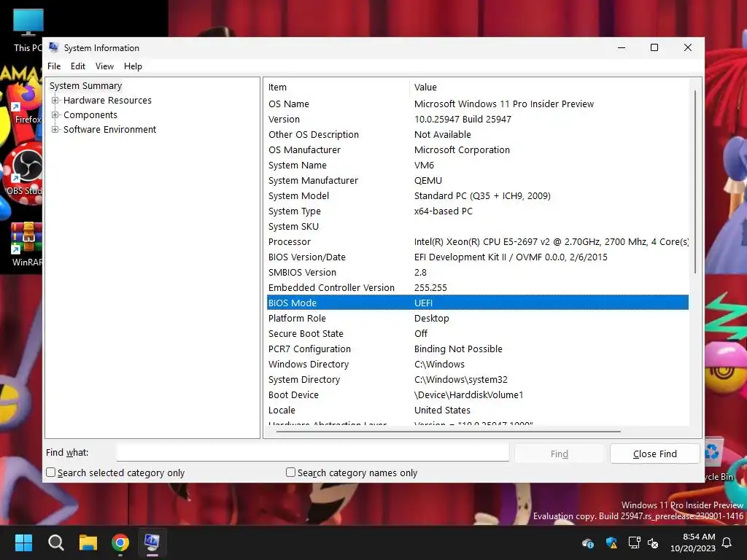Select the OS Manufacturer row
This screenshot has width=747, height=560.
pyautogui.click(x=477, y=149)
